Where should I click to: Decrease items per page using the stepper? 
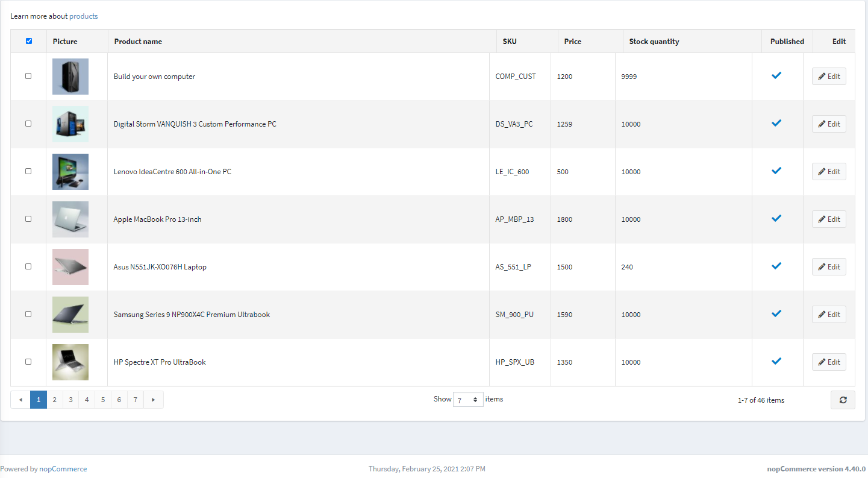(x=476, y=401)
